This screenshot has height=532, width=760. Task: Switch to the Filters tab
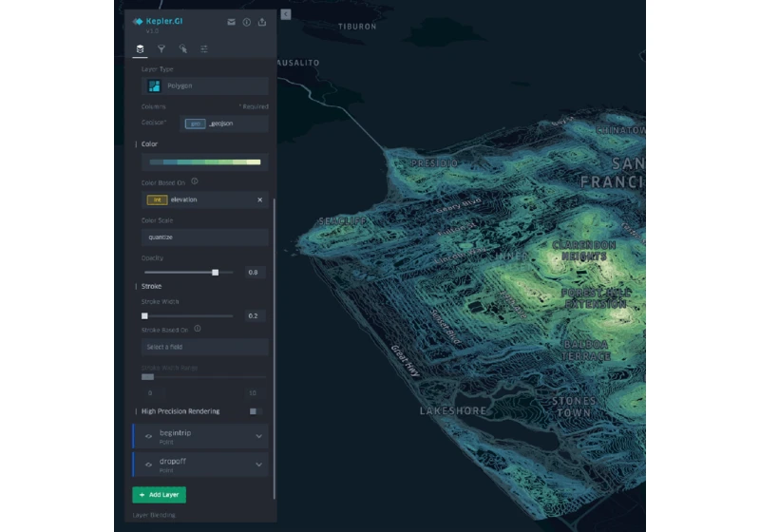(161, 48)
